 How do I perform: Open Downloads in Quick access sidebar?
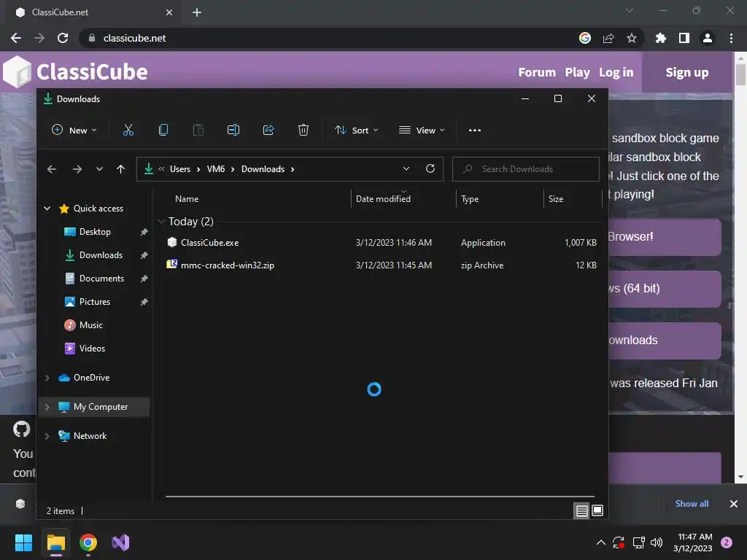pyautogui.click(x=101, y=255)
